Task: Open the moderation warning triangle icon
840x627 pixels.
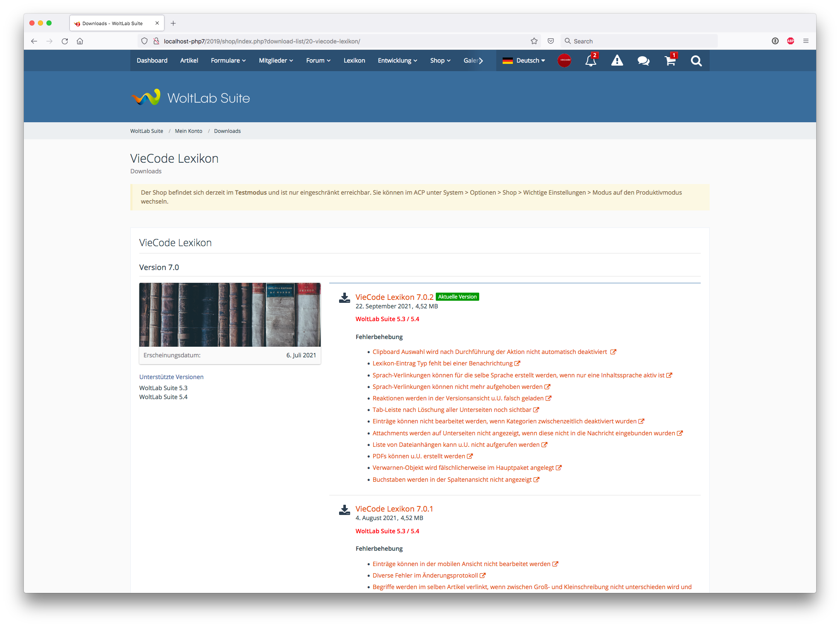Action: tap(617, 61)
